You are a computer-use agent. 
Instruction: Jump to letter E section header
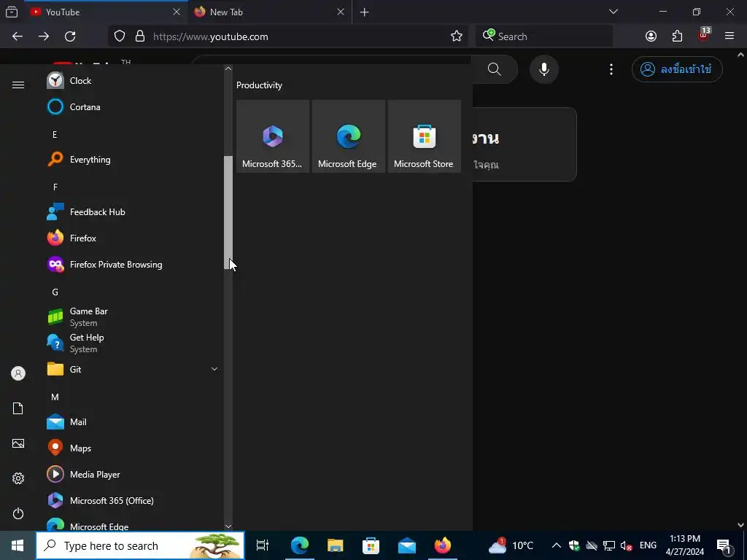coord(55,135)
